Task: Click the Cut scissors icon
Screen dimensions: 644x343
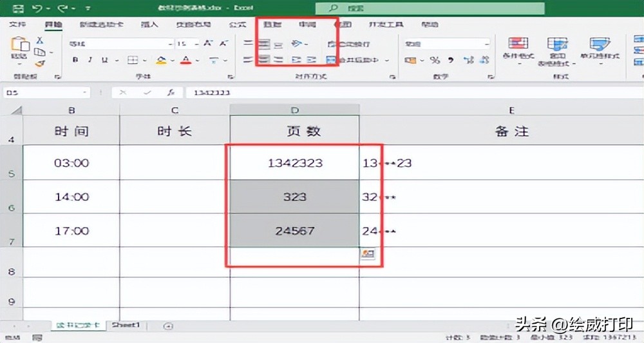Action: (40, 41)
